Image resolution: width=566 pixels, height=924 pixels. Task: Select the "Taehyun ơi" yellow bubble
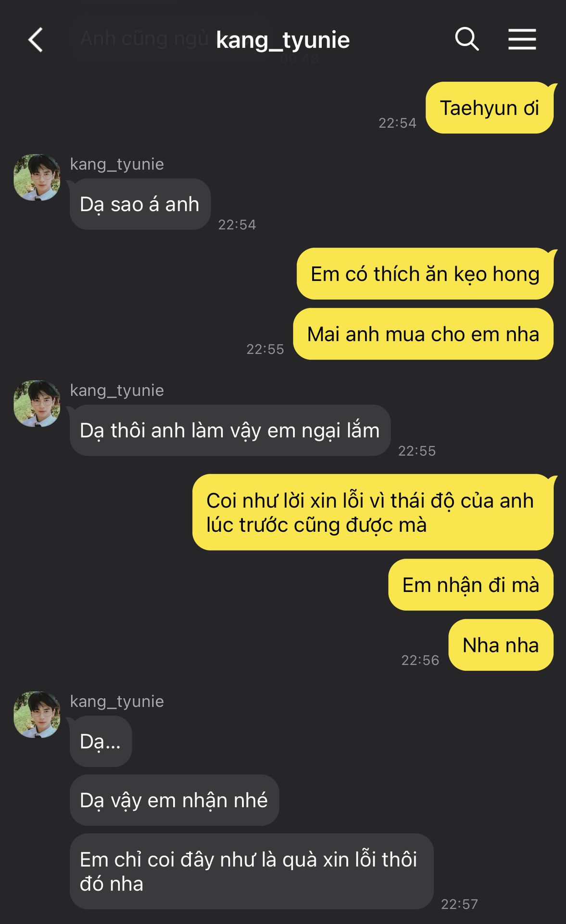tap(490, 108)
